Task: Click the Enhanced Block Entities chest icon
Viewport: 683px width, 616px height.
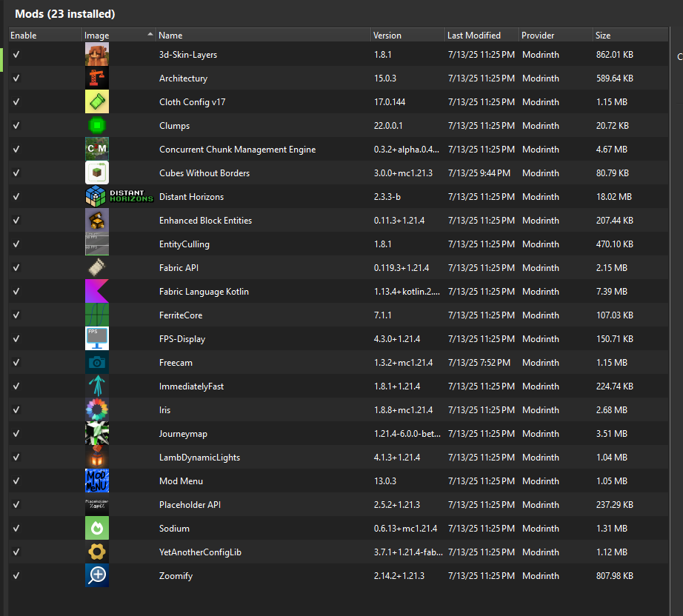Action: [x=97, y=221]
